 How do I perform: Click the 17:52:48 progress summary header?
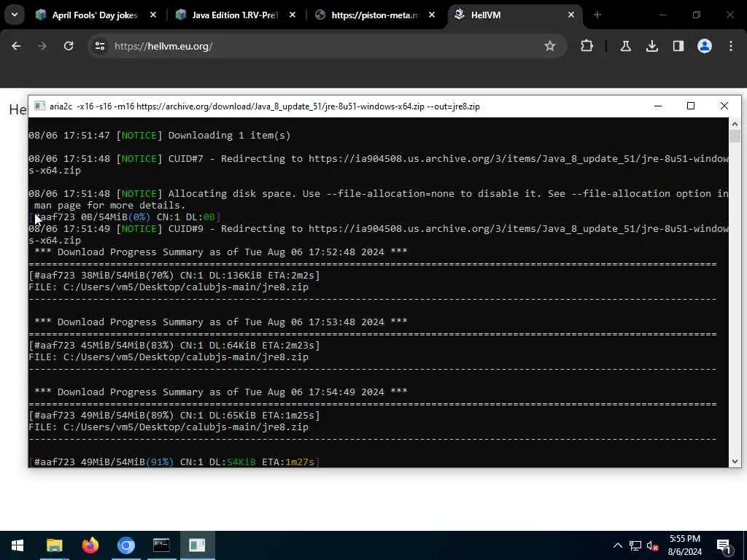221,252
